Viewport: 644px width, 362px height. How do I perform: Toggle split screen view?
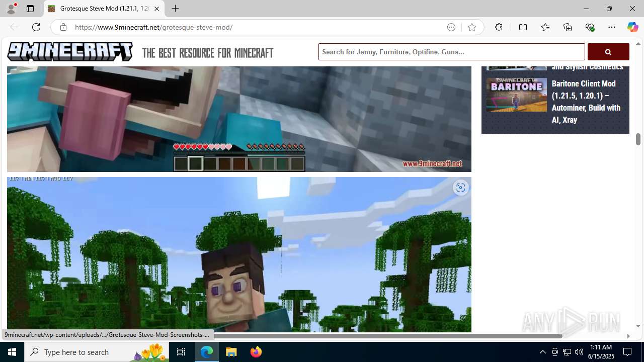pyautogui.click(x=523, y=27)
